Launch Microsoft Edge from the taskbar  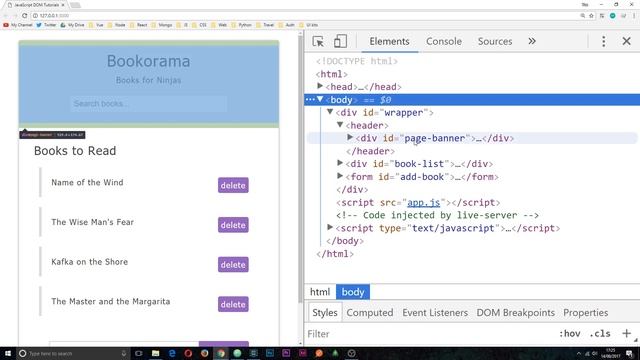[172, 353]
